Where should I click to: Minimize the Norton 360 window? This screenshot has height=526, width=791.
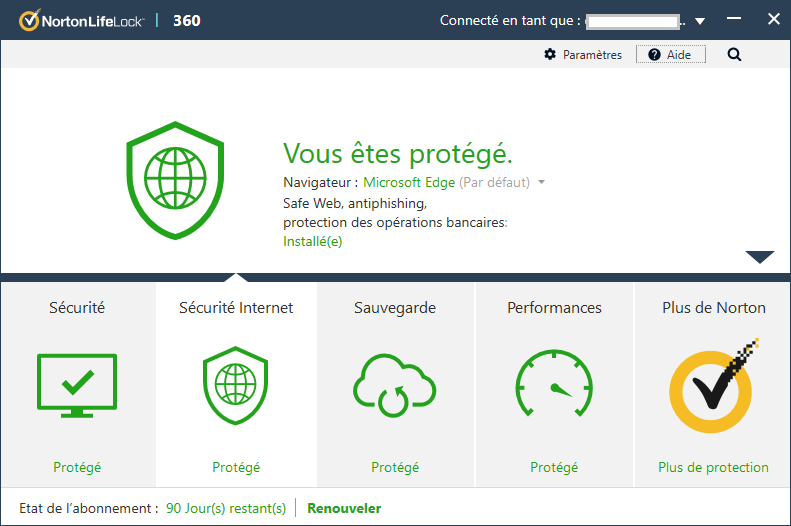[734, 19]
